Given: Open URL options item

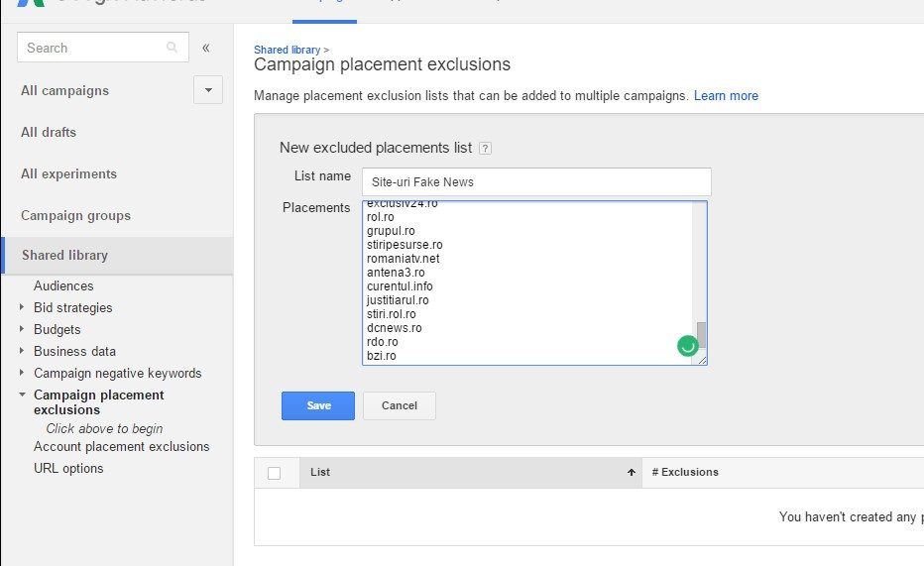Looking at the screenshot, I should tap(68, 468).
